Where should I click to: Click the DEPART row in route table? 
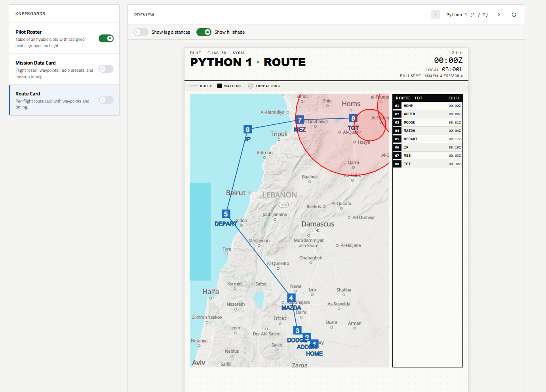pos(428,139)
